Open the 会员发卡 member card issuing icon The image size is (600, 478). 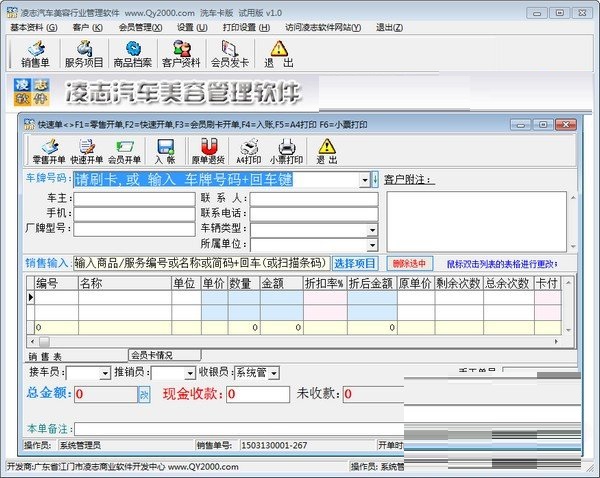point(230,54)
